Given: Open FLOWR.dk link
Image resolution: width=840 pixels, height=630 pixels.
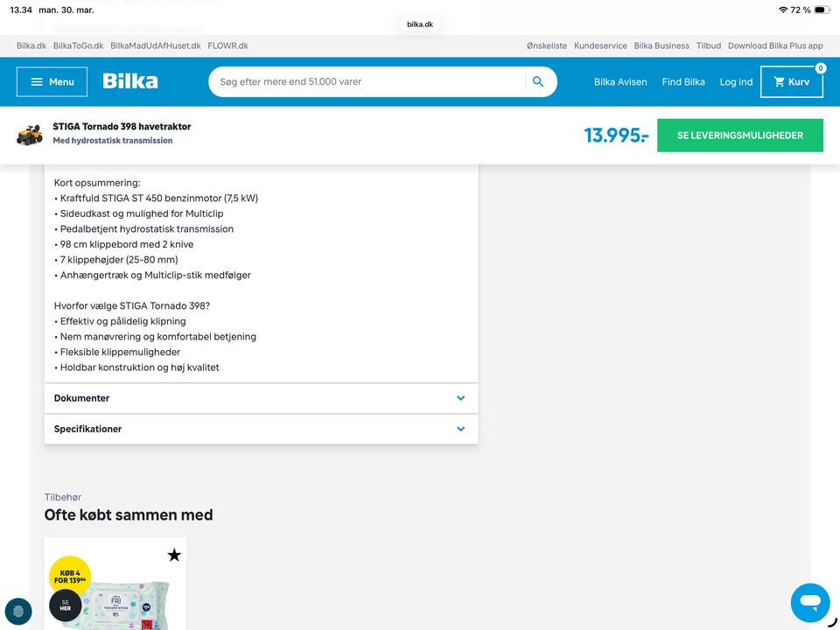Looking at the screenshot, I should [x=227, y=45].
